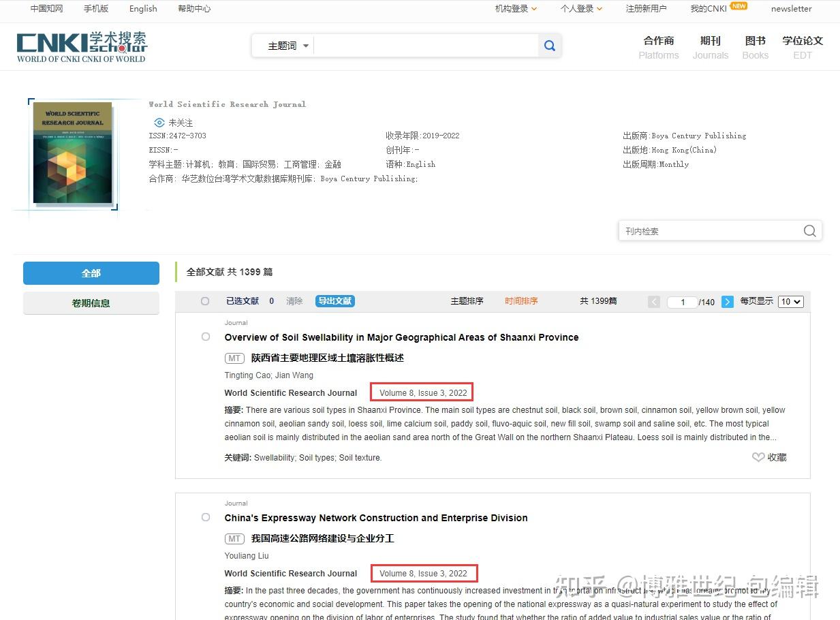This screenshot has width=840, height=620.
Task: Click the Chinese title 我国高速公路网络建设与企业分工
Action: (x=323, y=538)
